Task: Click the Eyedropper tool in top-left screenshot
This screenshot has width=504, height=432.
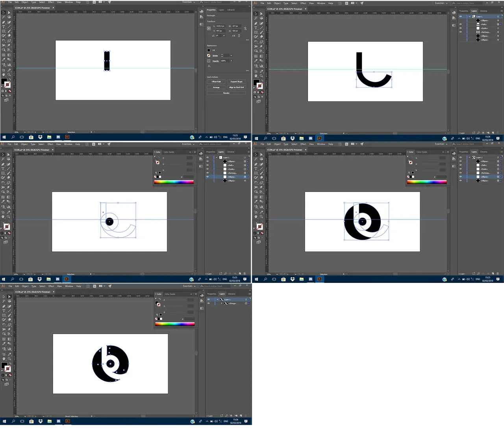Action: point(4,59)
